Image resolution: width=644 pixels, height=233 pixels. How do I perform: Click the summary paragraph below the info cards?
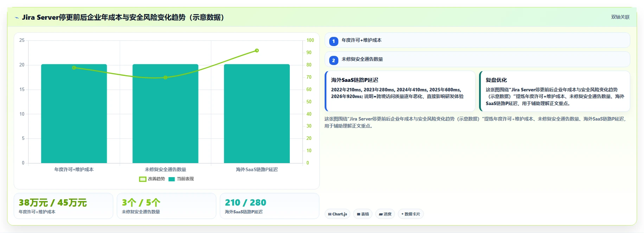pos(476,122)
